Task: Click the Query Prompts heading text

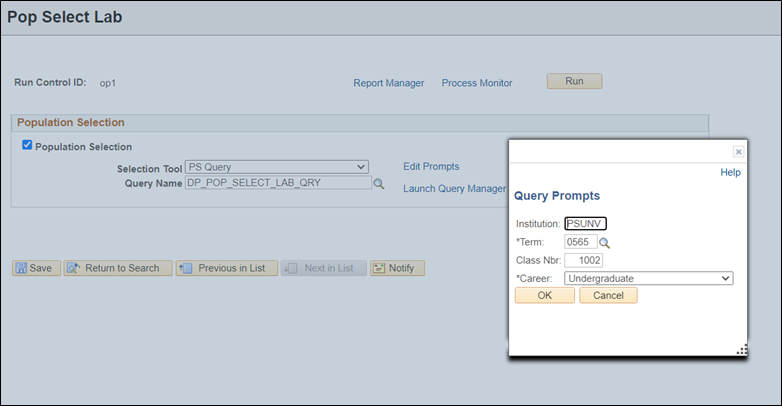Action: [x=557, y=196]
